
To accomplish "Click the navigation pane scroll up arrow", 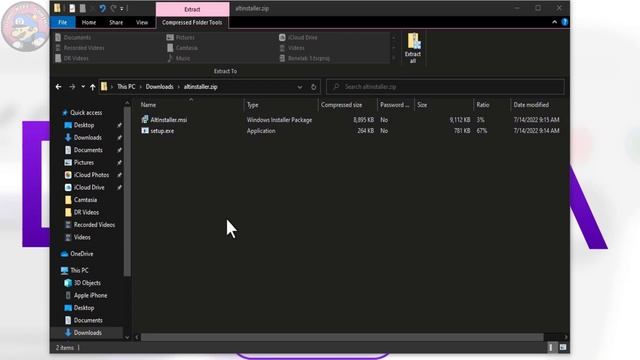I will click(127, 103).
